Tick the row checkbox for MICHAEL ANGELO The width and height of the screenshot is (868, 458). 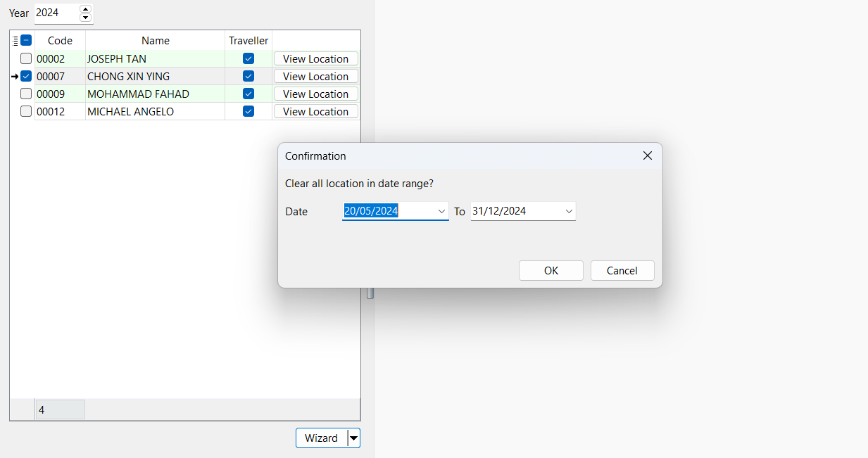point(26,111)
